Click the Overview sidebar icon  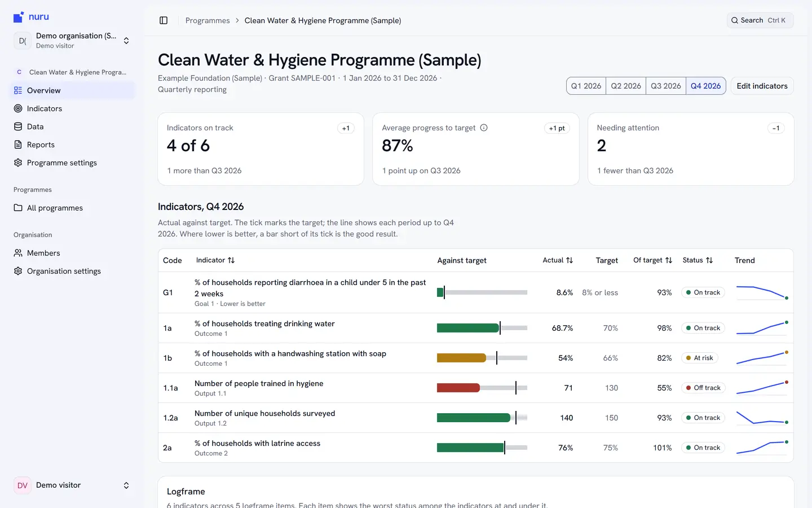coord(18,90)
